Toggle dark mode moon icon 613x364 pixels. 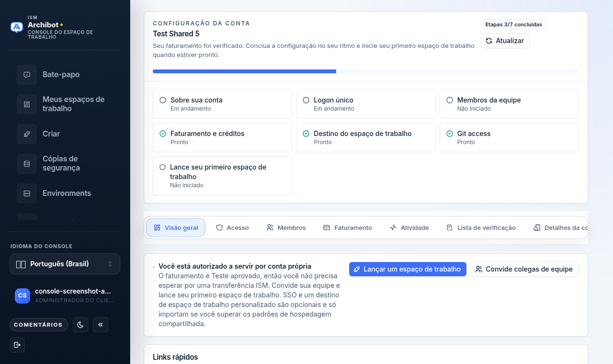click(x=80, y=325)
